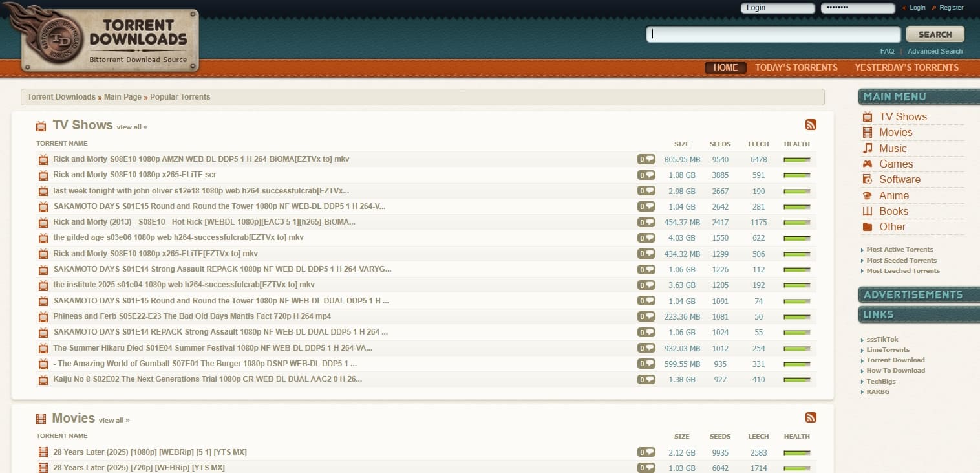Click Torrent Downloads breadcrumb
Screen dimensions: 980x473
pyautogui.click(x=61, y=97)
